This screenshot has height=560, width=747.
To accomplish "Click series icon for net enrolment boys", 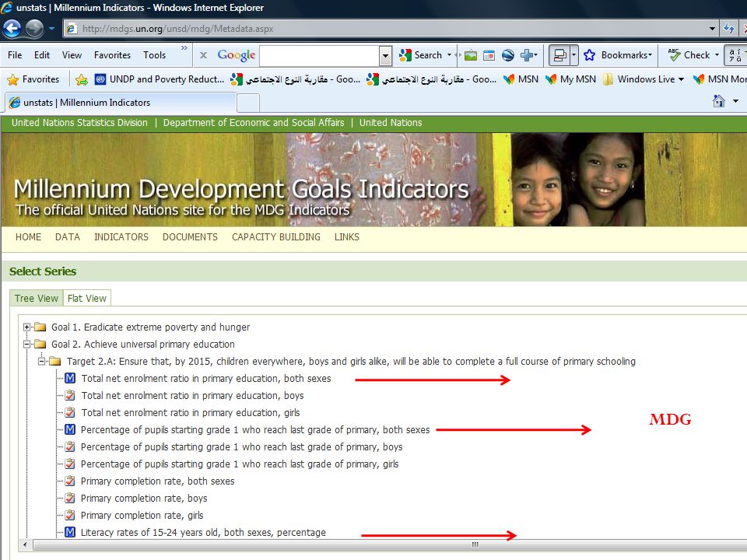I will click(x=70, y=395).
